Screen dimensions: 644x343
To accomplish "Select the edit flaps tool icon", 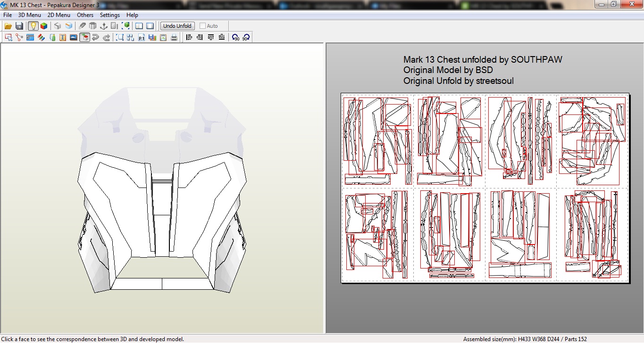I will pos(52,37).
